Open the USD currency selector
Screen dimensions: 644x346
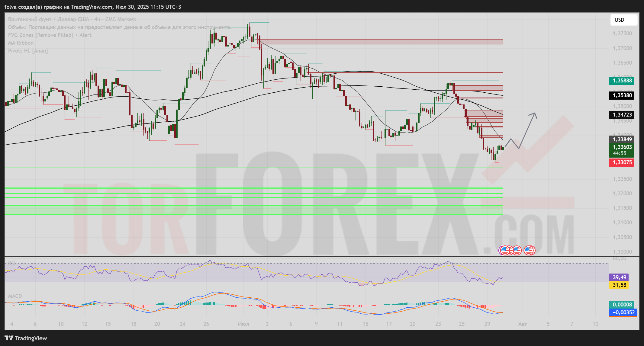(623, 20)
